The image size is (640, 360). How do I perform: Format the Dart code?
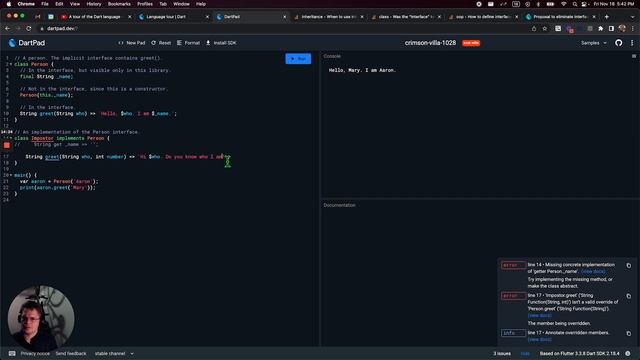tap(189, 43)
